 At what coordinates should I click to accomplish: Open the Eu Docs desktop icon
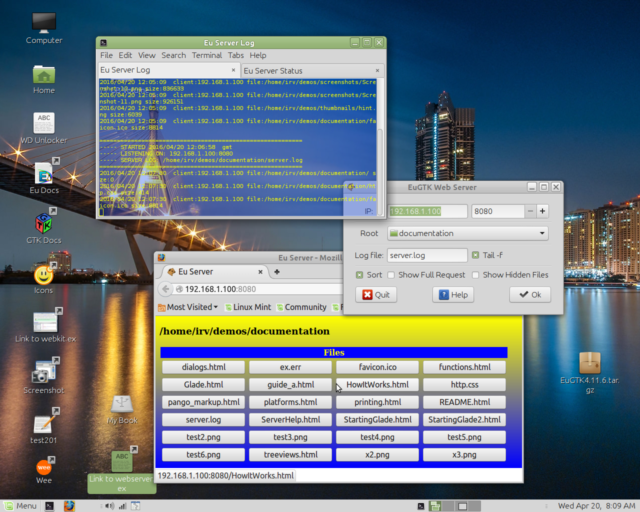coord(44,175)
